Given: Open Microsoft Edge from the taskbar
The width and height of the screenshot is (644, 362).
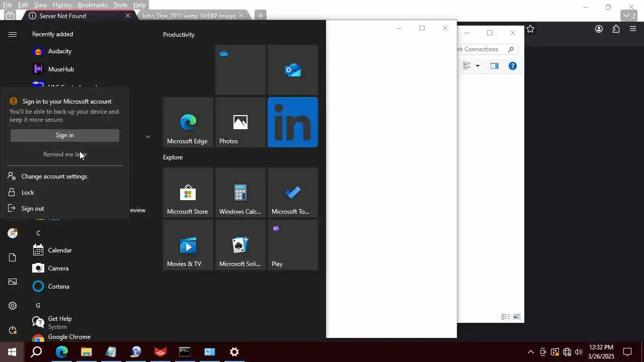Looking at the screenshot, I should pyautogui.click(x=61, y=352).
